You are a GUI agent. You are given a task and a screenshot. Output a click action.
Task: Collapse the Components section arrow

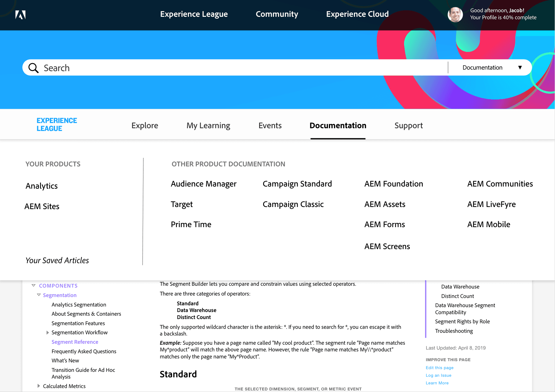point(34,285)
